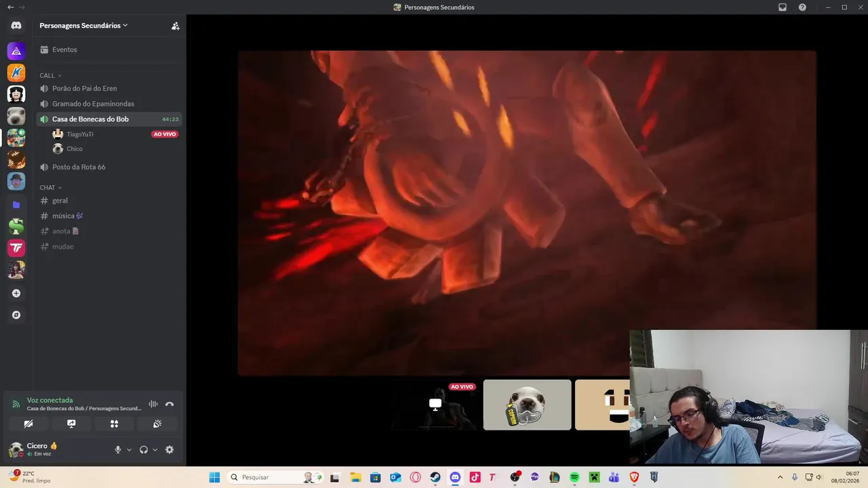Open the activities launcher icon

(114, 424)
